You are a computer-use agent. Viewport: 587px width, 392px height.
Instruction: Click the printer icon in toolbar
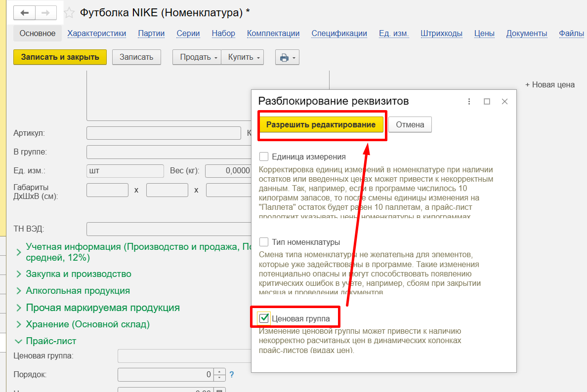(284, 57)
